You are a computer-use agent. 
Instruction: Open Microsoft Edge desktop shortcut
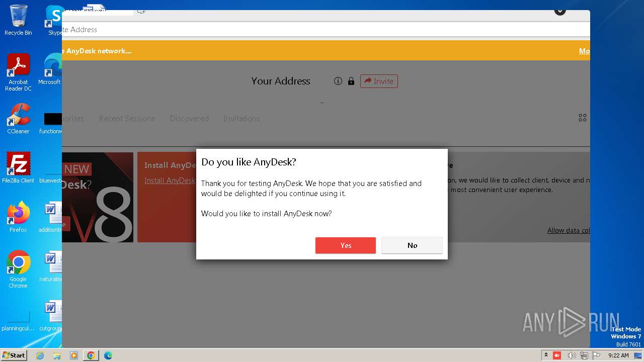[x=51, y=69]
